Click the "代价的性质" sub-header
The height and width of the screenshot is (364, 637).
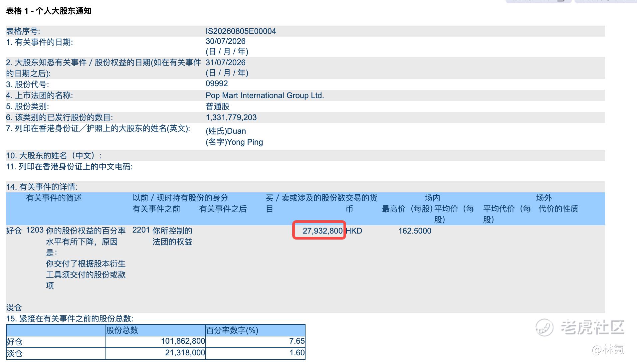point(558,209)
